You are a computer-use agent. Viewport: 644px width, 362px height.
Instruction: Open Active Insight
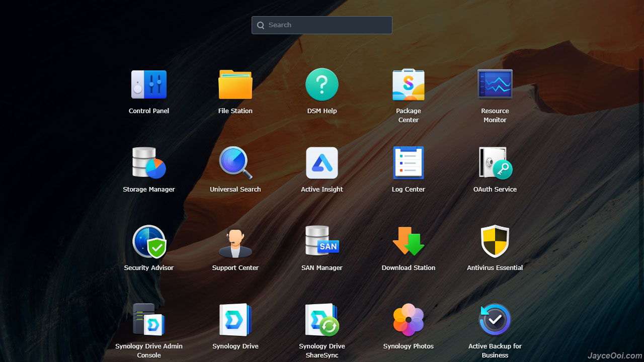coord(322,163)
